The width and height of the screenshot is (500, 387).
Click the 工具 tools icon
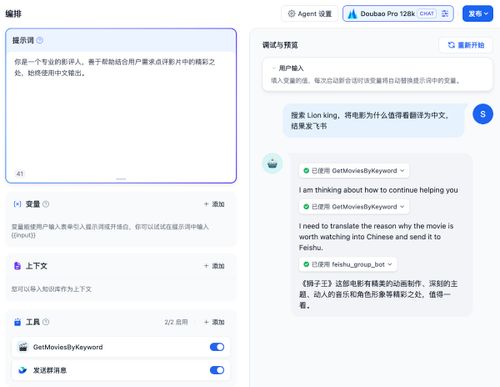17,322
